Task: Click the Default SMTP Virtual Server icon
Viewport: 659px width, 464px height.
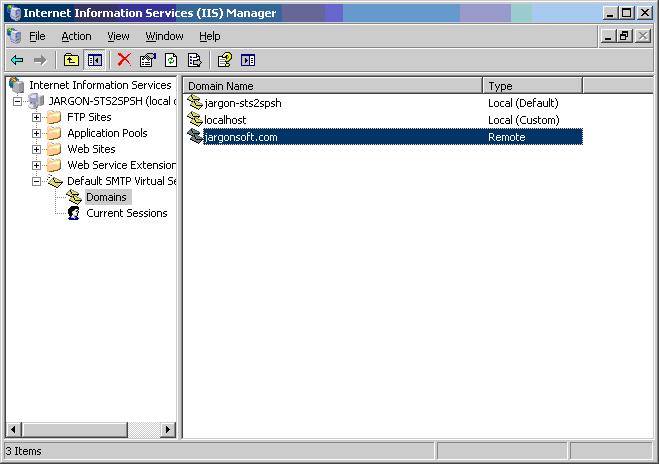Action: (x=55, y=181)
